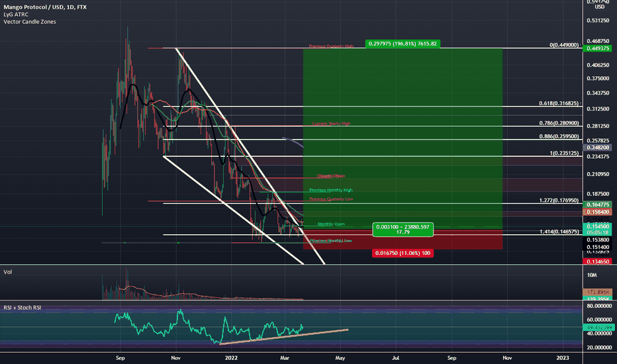The width and height of the screenshot is (617, 364).
Task: Click the Mar label on time axis
Action: (x=285, y=357)
